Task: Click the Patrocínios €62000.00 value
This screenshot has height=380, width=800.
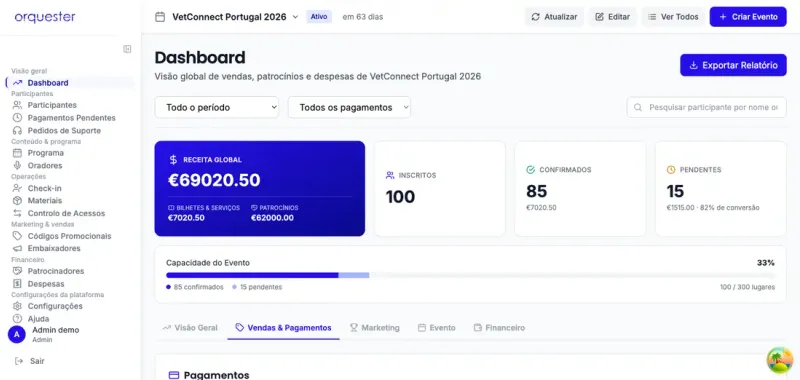Action: 272,218
